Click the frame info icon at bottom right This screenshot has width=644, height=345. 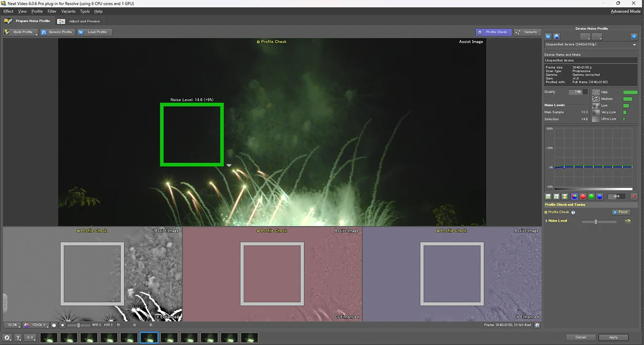pyautogui.click(x=537, y=325)
